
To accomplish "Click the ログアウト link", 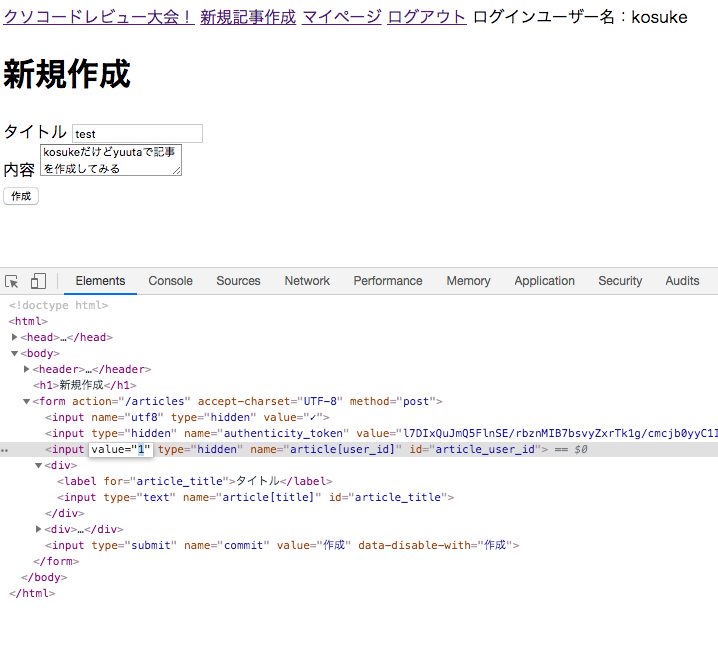I will coord(427,17).
